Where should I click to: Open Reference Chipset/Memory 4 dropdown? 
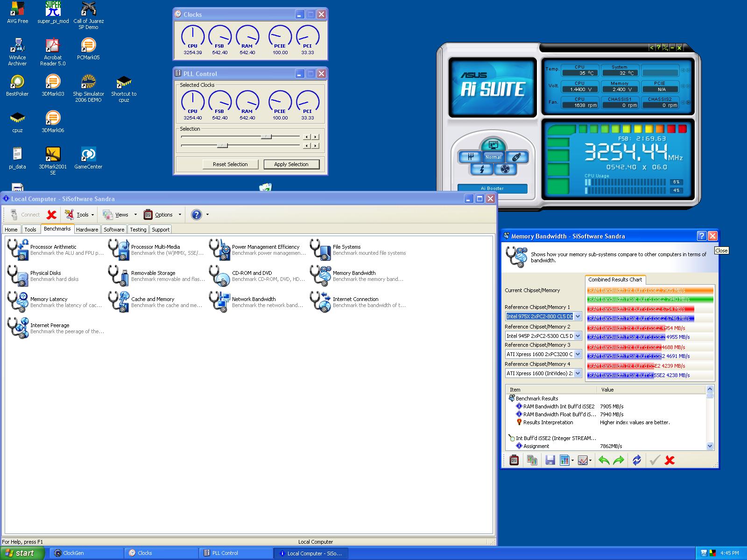click(x=578, y=373)
